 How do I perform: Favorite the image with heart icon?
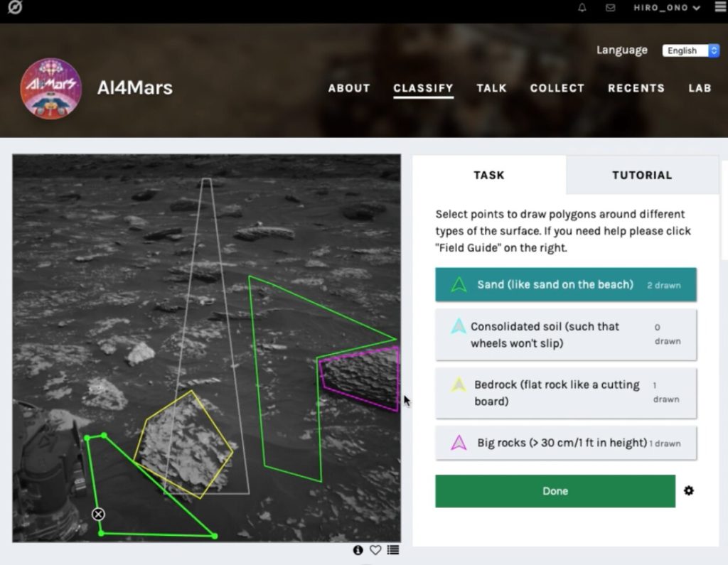click(x=375, y=550)
